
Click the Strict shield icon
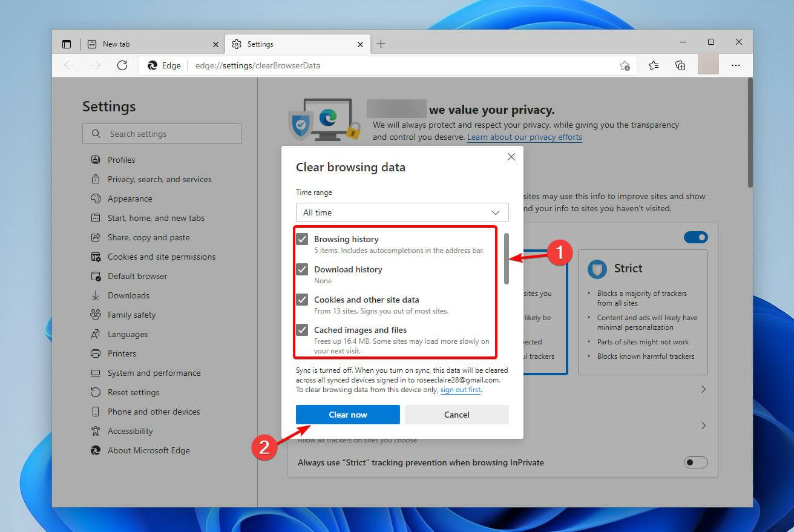[x=597, y=269]
